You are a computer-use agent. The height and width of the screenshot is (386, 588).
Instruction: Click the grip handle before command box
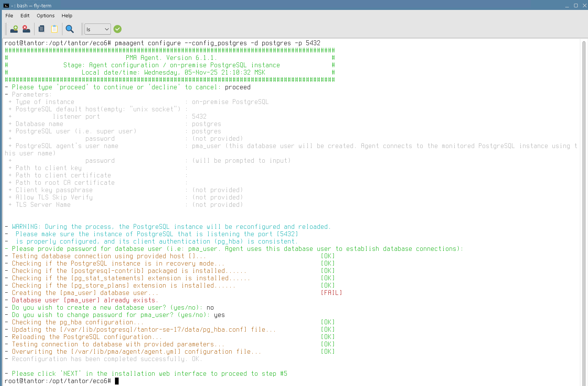pyautogui.click(x=82, y=29)
